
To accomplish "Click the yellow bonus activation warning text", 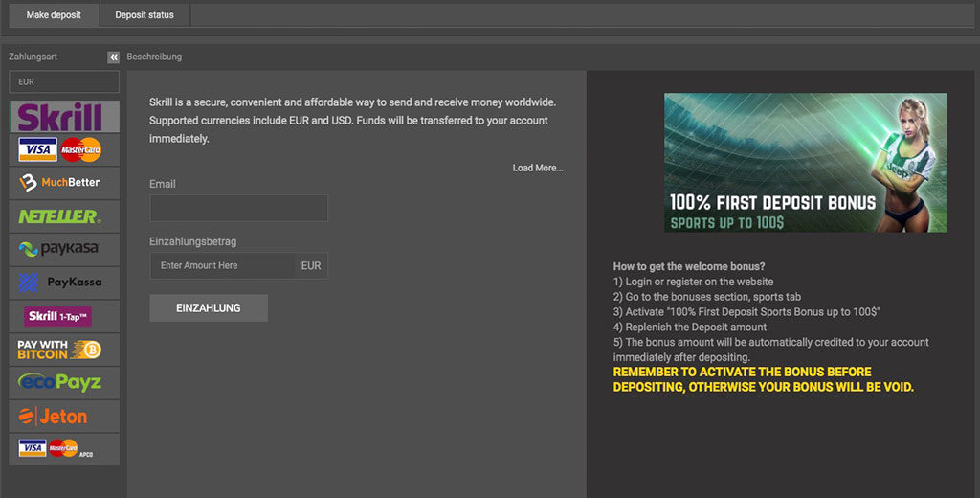I will 763,380.
